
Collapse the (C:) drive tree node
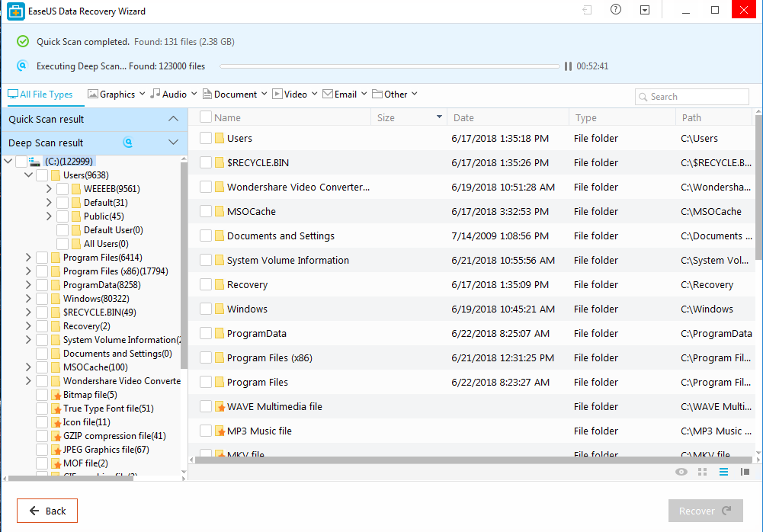point(8,161)
